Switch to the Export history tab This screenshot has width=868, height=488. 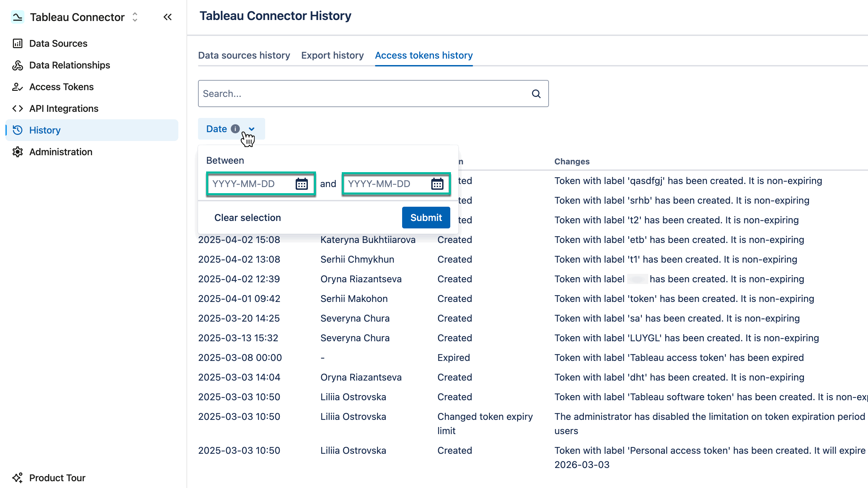coord(332,55)
